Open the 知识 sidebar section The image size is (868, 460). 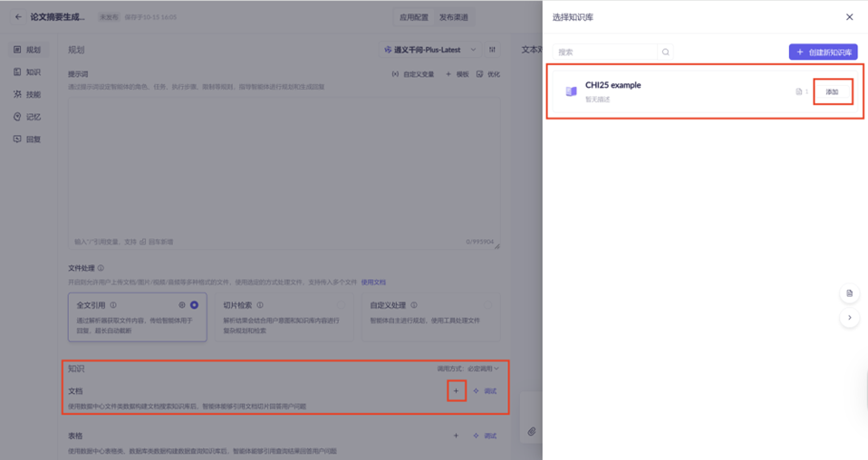tap(28, 72)
